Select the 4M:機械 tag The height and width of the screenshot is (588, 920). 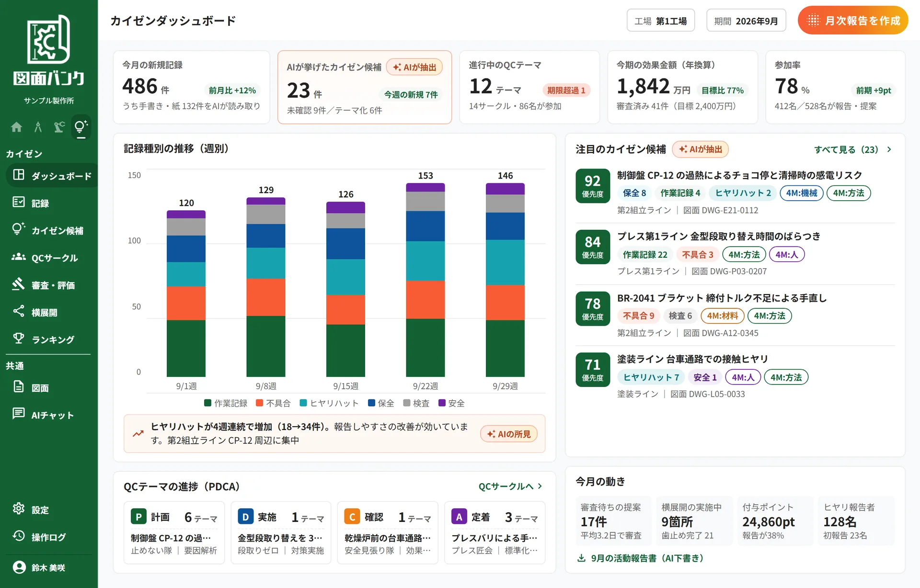pos(802,193)
